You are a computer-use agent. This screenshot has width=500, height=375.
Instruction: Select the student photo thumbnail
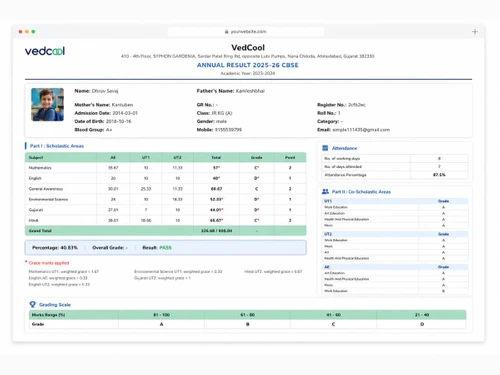pos(47,104)
